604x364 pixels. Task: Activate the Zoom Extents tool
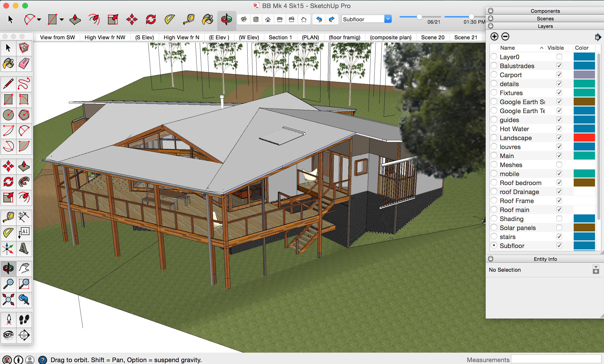click(8, 300)
